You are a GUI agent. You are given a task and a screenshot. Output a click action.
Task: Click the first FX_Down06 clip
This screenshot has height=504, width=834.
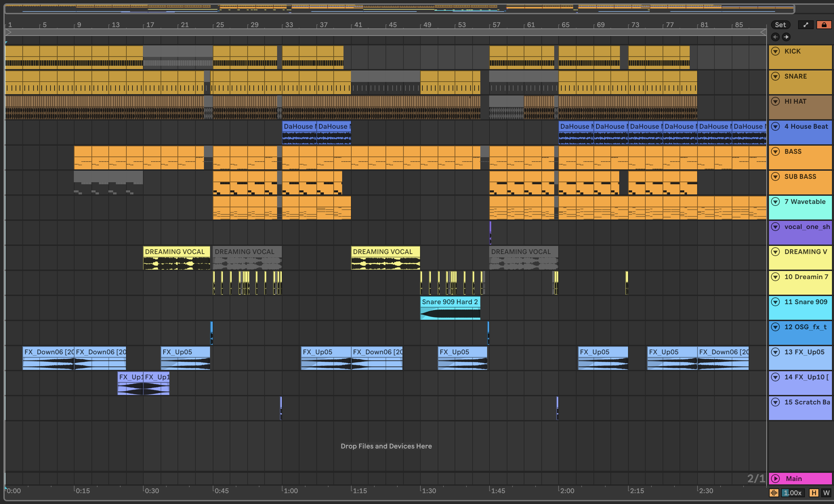(x=48, y=352)
